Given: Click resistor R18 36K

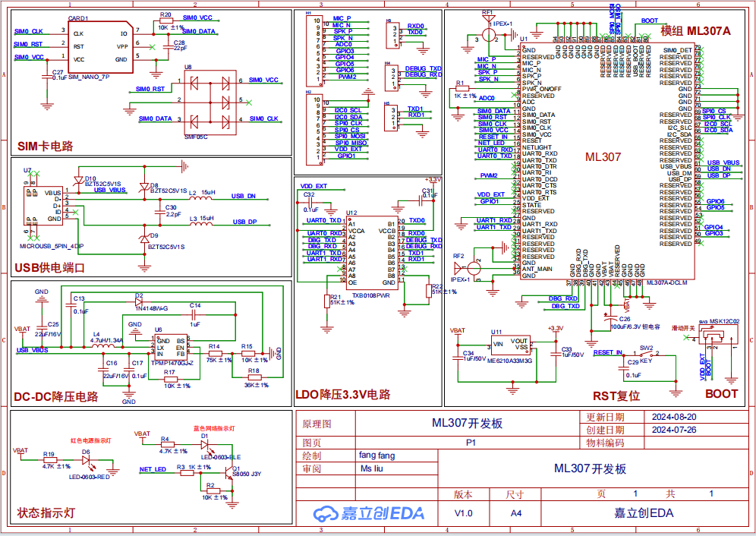Looking at the screenshot, I should [254, 378].
